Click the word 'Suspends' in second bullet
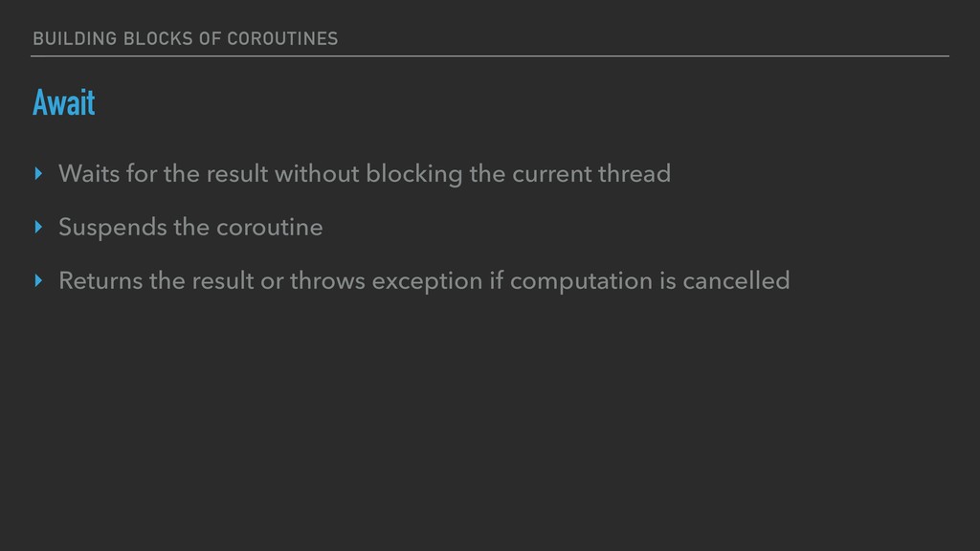The image size is (980, 551). pos(113,228)
